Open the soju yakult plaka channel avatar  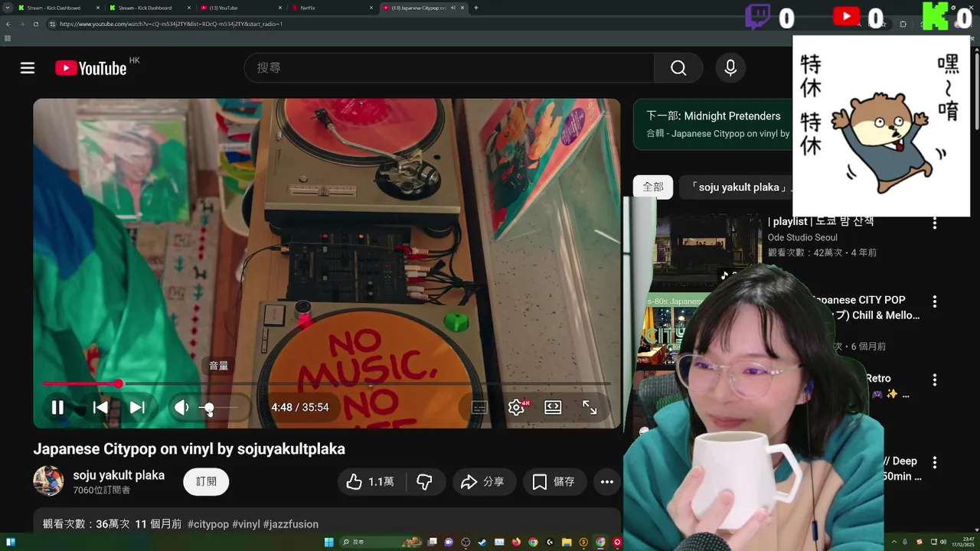pyautogui.click(x=48, y=481)
